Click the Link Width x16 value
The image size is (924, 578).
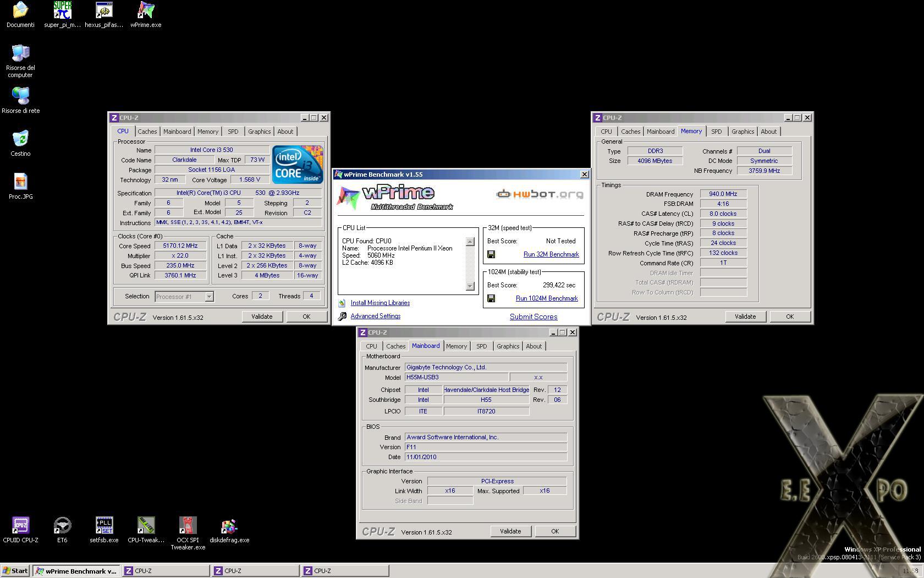pos(450,490)
